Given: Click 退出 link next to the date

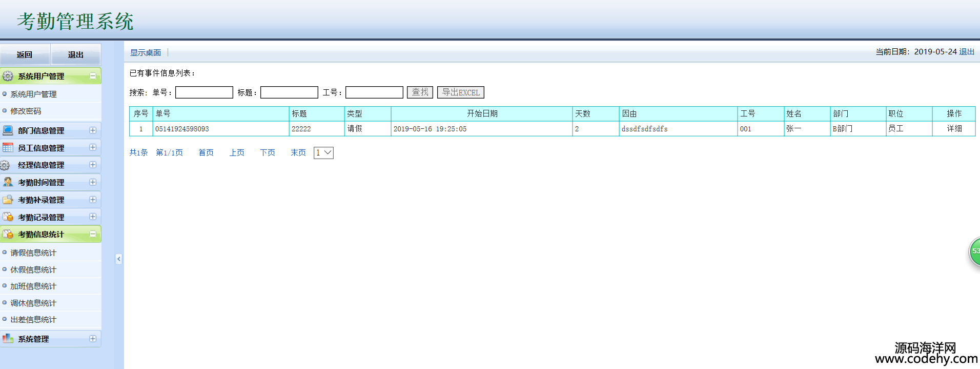Looking at the screenshot, I should coord(967,52).
